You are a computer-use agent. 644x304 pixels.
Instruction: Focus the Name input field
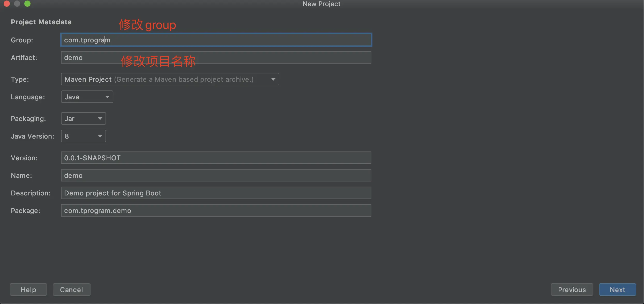pyautogui.click(x=216, y=175)
